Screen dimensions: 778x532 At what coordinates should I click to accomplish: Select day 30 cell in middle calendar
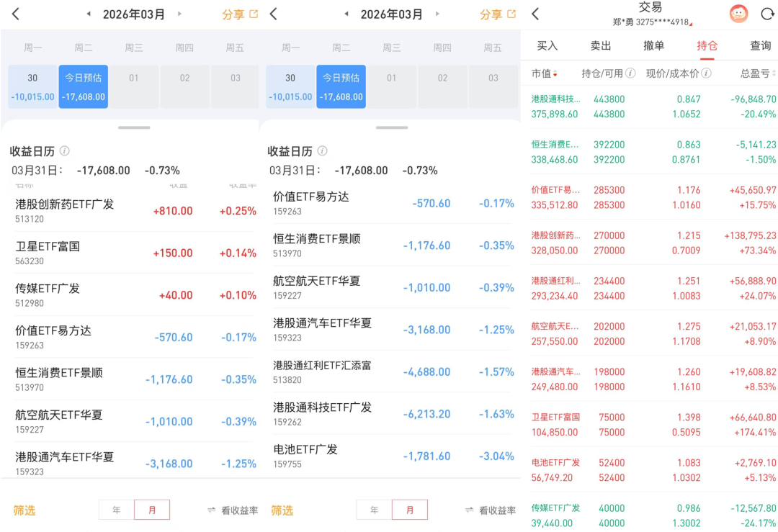[290, 86]
